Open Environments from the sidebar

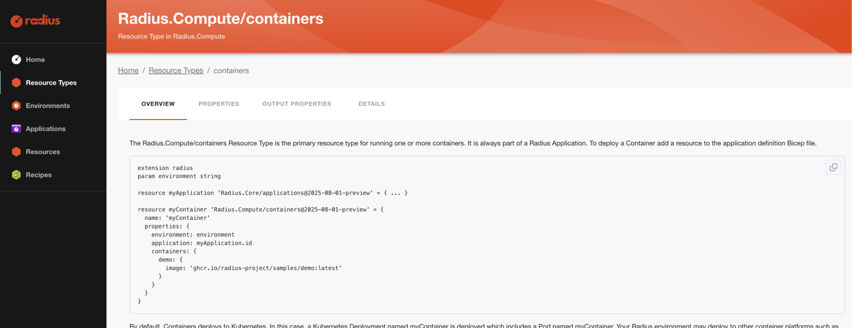coord(48,106)
